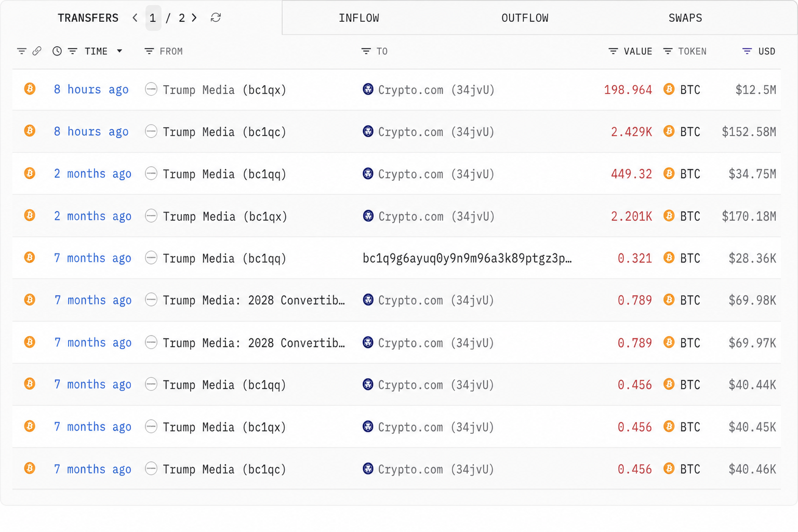
Task: Open the USD column filter
Action: 747,51
